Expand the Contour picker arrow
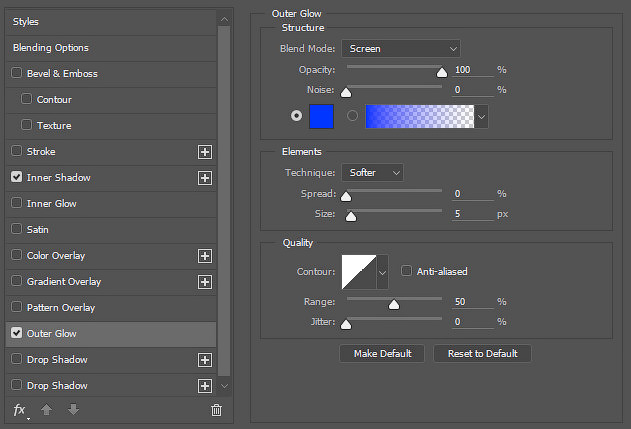 point(382,272)
